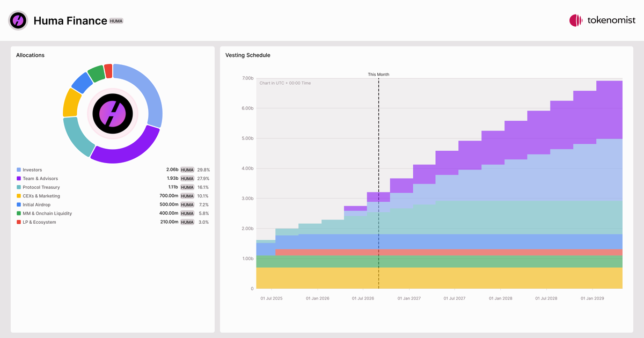
Task: Select the CEXs & Marketing legend swatch
Action: click(19, 196)
